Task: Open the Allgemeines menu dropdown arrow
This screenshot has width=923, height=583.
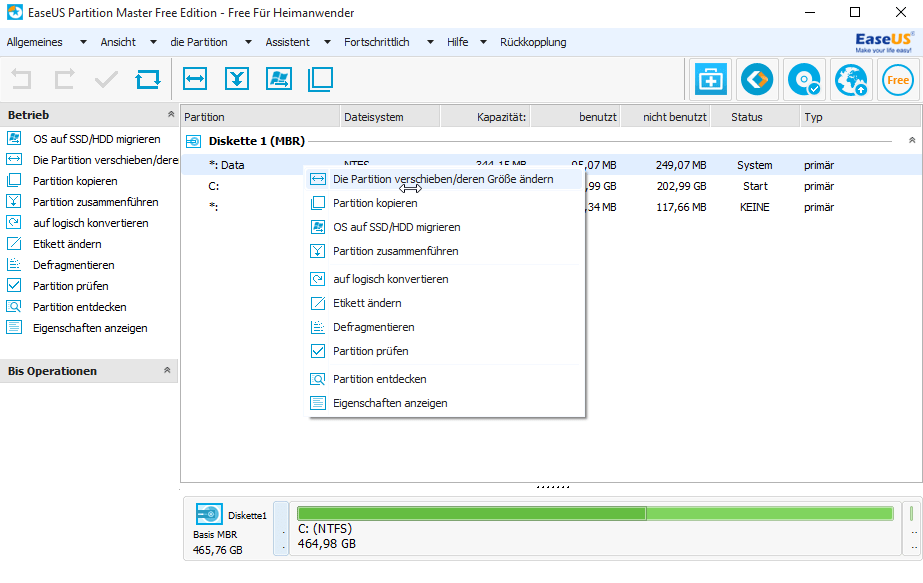Action: coord(83,42)
